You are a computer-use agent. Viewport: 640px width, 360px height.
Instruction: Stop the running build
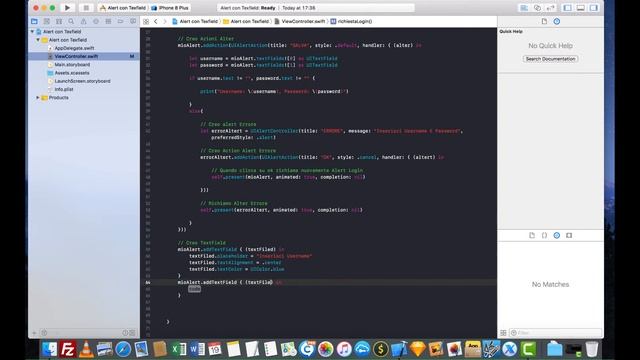point(86,8)
